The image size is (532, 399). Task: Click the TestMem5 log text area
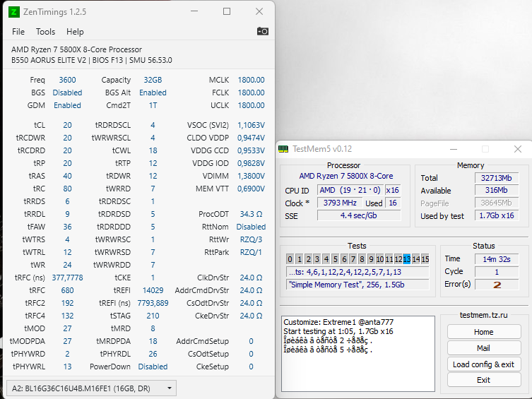[358, 354]
